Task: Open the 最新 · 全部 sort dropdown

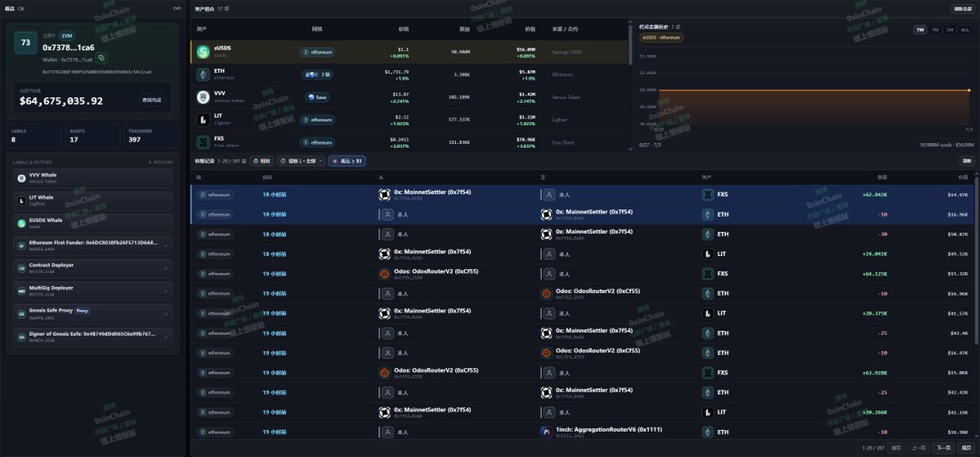Action: coord(302,161)
